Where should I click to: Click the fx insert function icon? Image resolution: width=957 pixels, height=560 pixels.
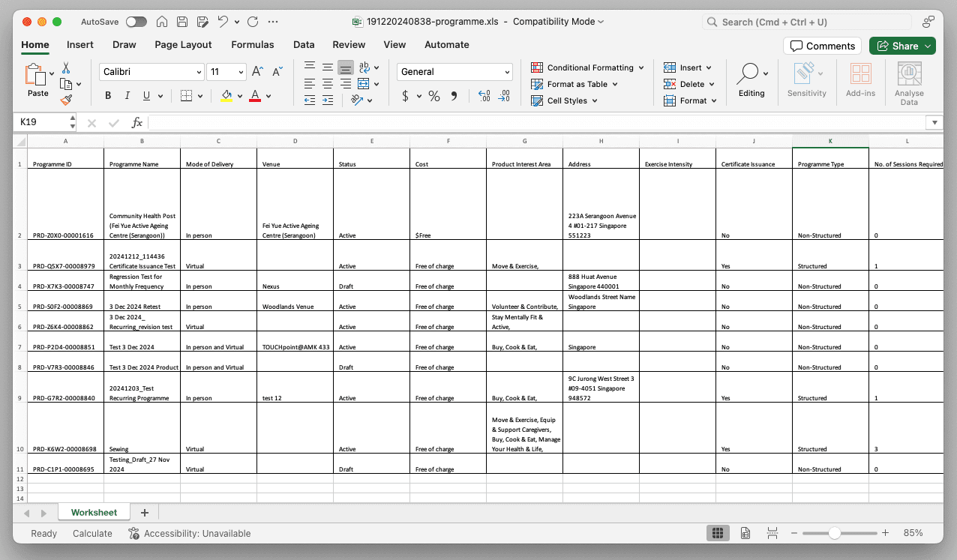pos(137,122)
